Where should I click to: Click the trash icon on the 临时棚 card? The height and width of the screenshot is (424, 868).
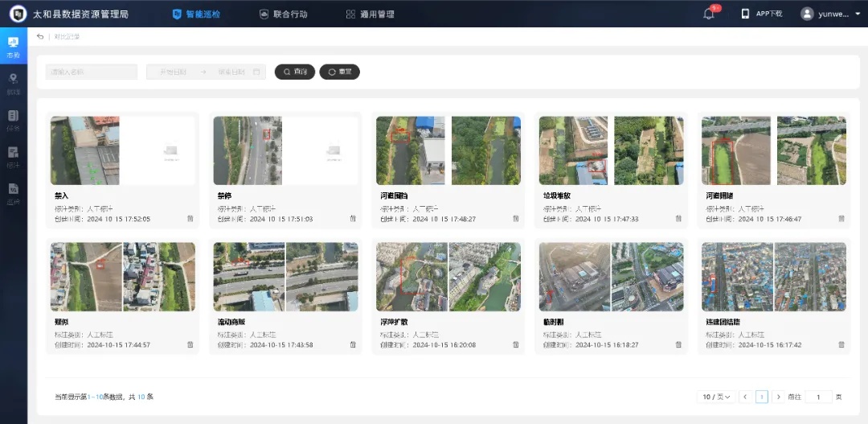678,344
